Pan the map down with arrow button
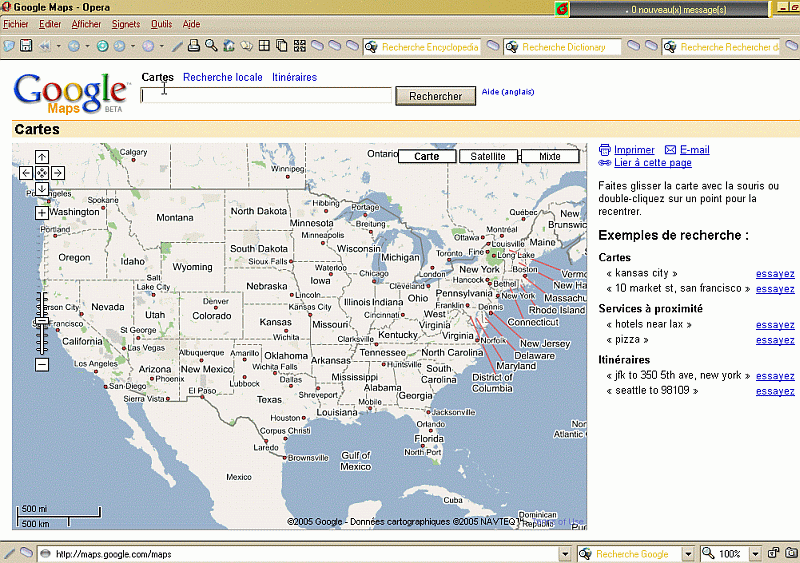This screenshot has width=800, height=563. (x=42, y=189)
